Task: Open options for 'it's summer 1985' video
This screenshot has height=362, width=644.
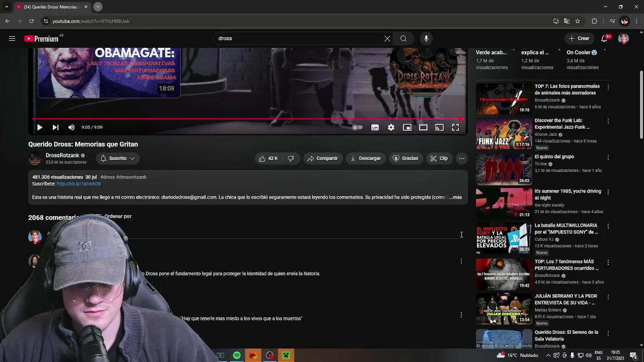Action: 608,192
